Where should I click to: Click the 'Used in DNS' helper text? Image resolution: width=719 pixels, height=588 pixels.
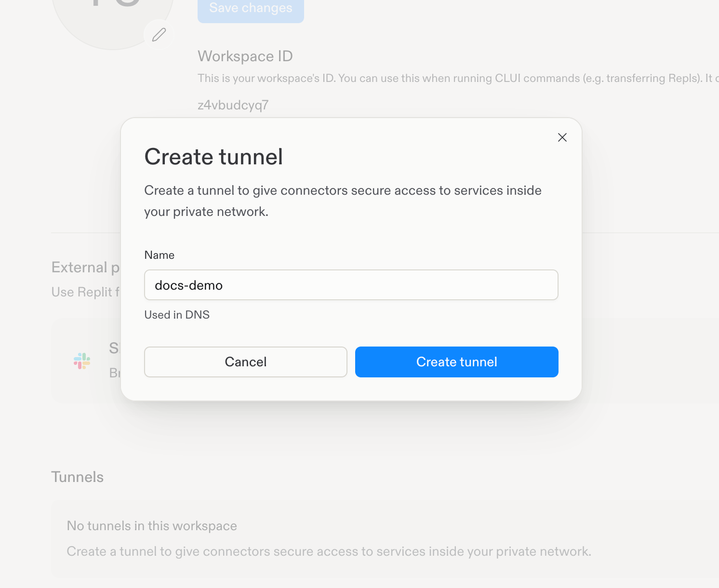coord(177,315)
